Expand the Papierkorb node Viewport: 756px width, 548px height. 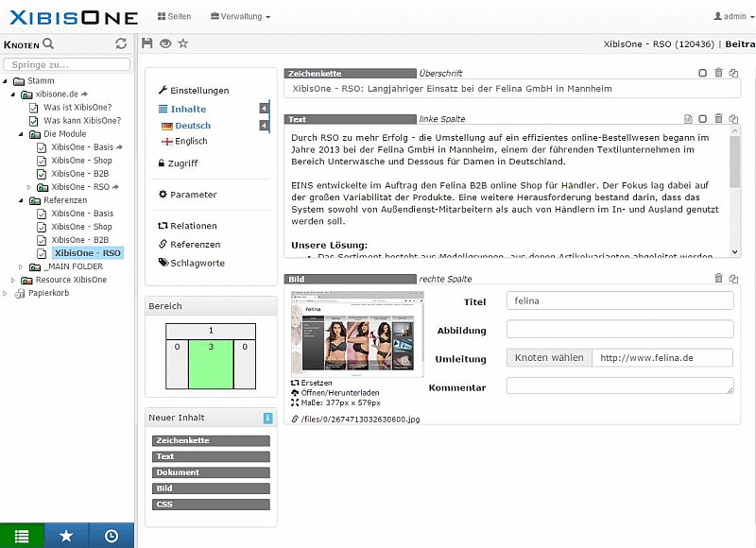click(6, 293)
